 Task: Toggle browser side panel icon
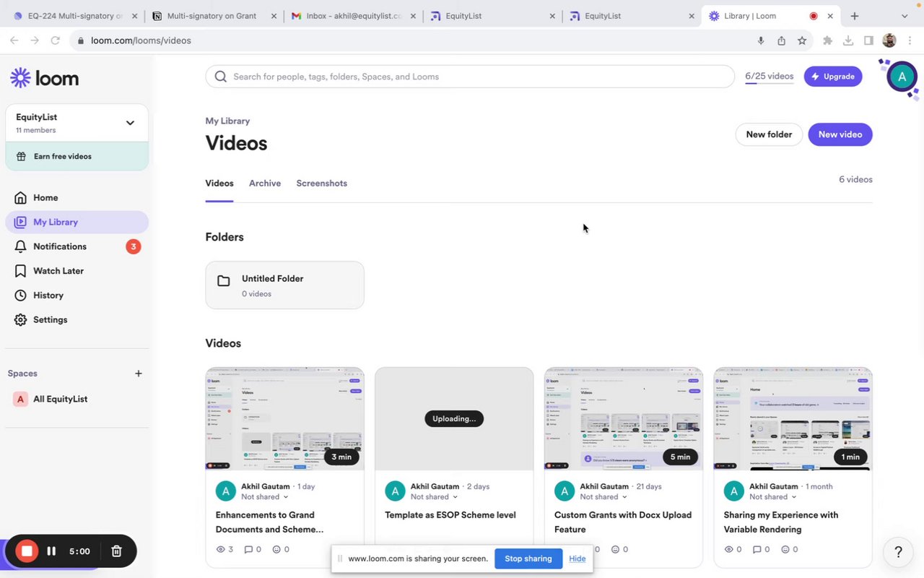(x=868, y=41)
